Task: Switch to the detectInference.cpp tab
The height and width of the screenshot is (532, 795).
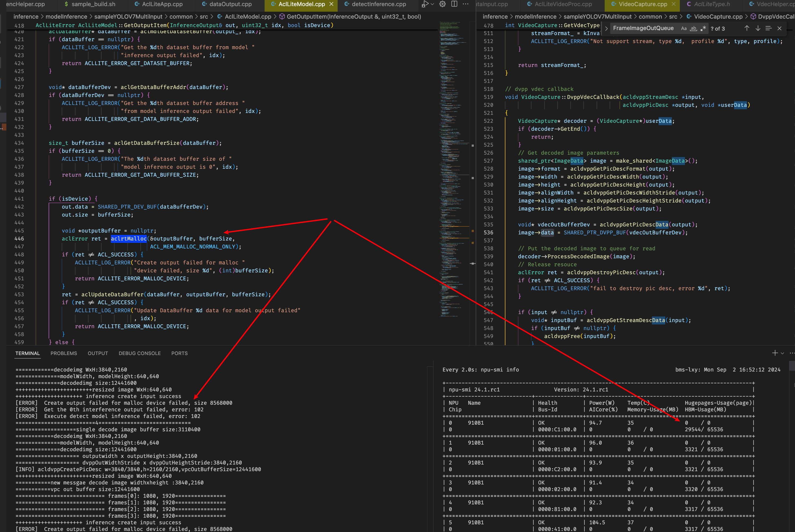Action: click(x=375, y=4)
